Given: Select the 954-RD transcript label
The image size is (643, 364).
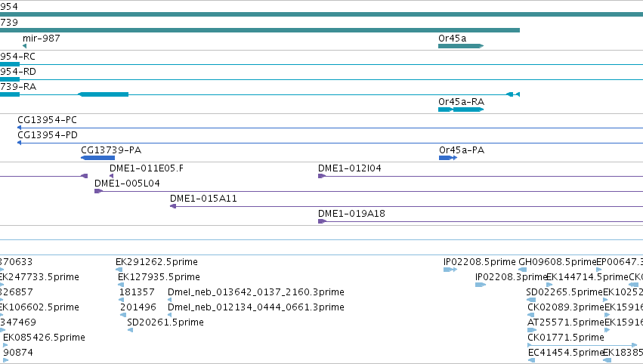Looking at the screenshot, I should (18, 72).
